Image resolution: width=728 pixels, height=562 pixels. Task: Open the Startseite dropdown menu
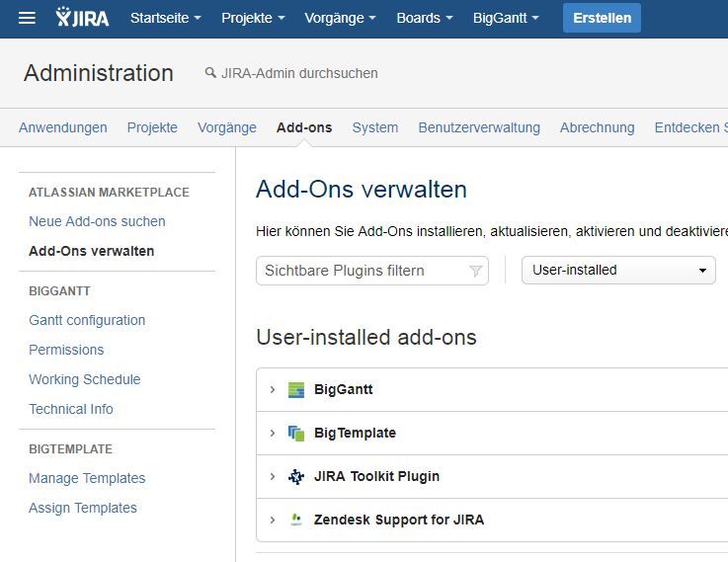point(166,18)
